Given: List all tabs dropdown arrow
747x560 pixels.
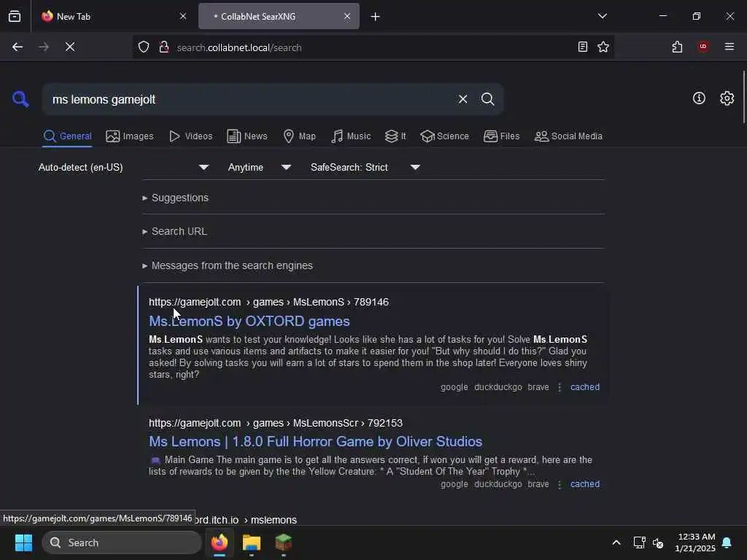Looking at the screenshot, I should pyautogui.click(x=602, y=16).
